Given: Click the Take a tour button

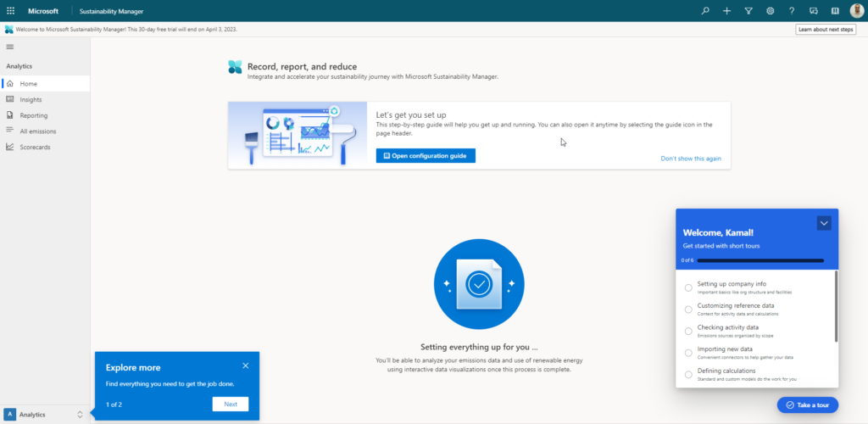Looking at the screenshot, I should (808, 404).
